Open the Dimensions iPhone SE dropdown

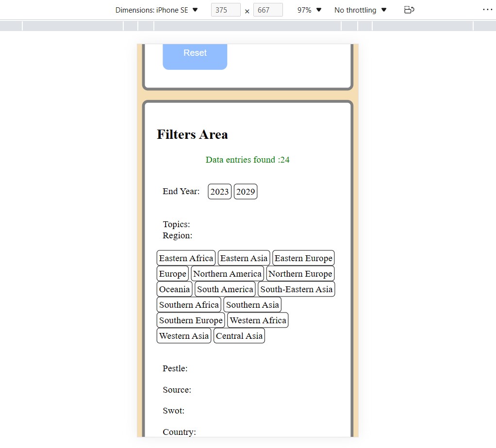pyautogui.click(x=156, y=10)
